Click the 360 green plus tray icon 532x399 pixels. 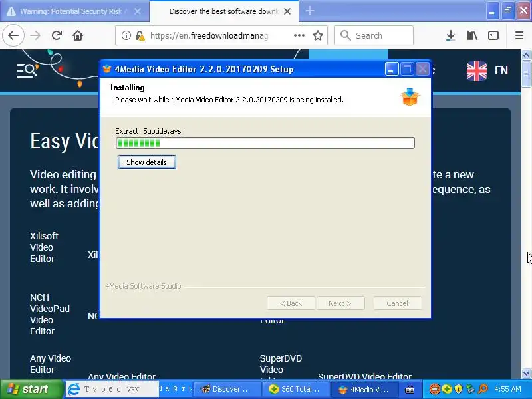tap(447, 389)
